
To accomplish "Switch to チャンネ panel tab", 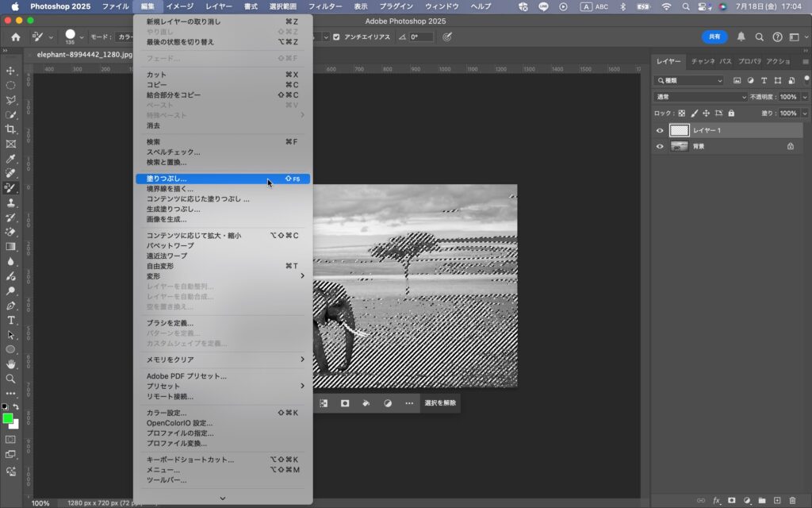I will click(703, 61).
